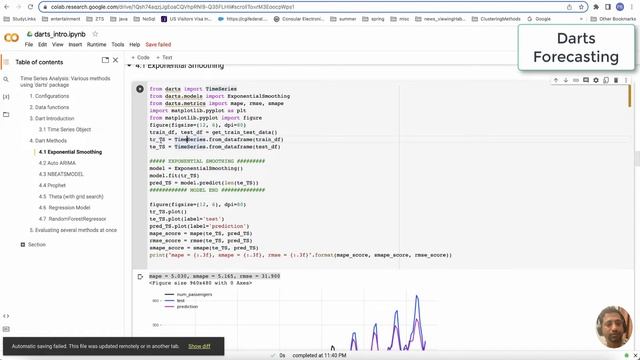The image size is (640, 360).
Task: Open the ClusteringMethods bookmark folder
Action: (x=496, y=19)
